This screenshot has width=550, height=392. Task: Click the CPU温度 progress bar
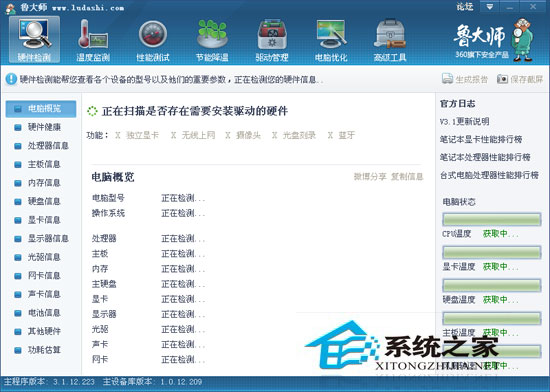click(x=491, y=219)
